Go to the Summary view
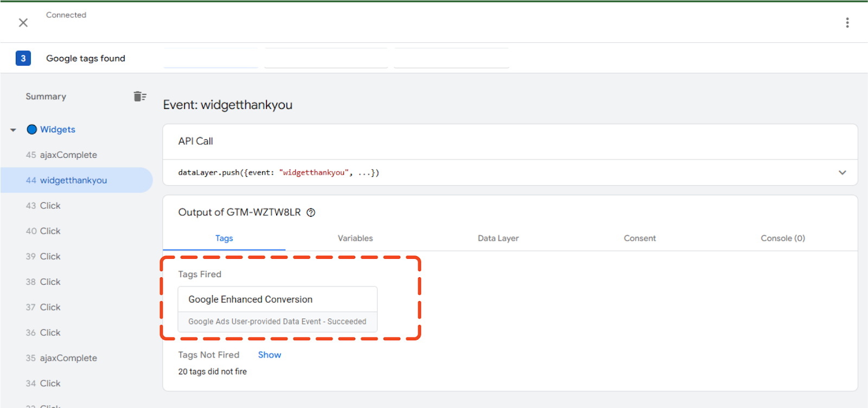The width and height of the screenshot is (868, 408). point(46,97)
